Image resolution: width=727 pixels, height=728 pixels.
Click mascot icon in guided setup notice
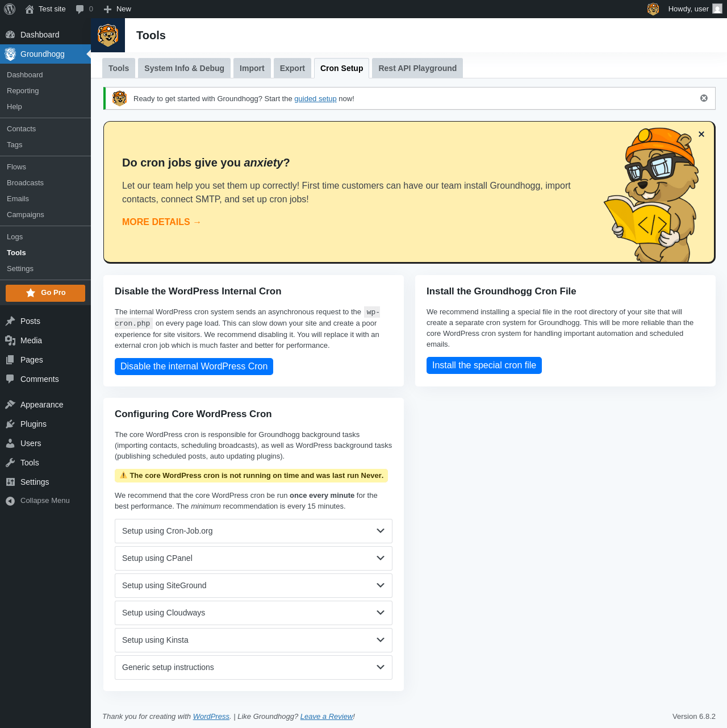pyautogui.click(x=119, y=98)
